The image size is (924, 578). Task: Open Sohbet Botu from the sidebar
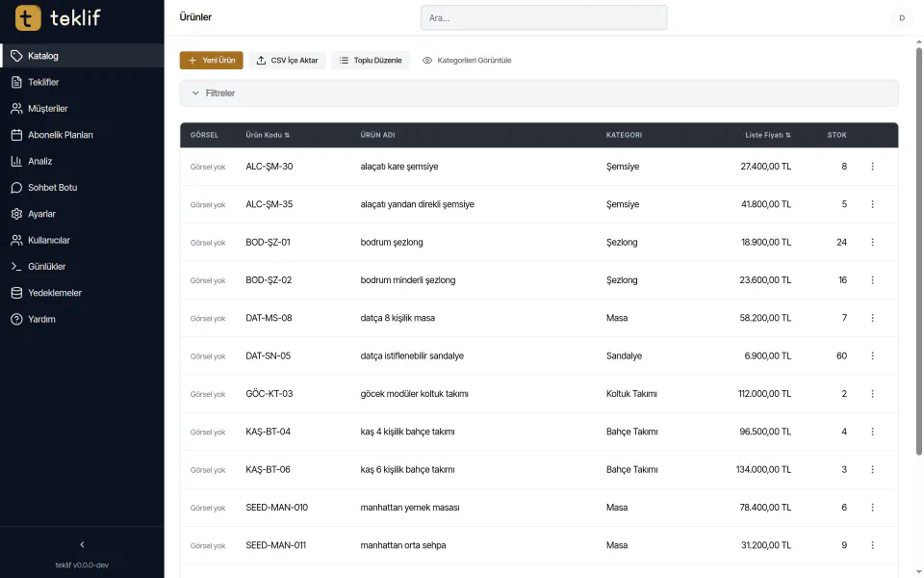point(82,188)
